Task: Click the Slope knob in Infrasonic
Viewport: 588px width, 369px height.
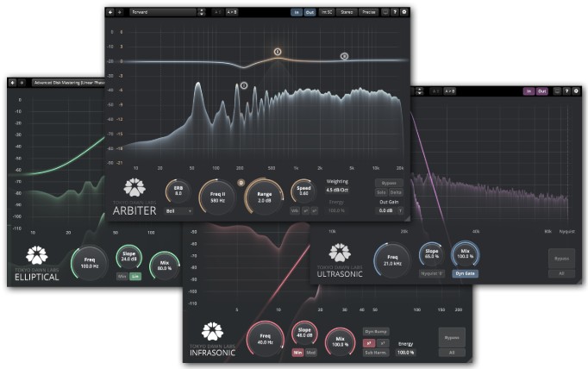Action: point(304,333)
